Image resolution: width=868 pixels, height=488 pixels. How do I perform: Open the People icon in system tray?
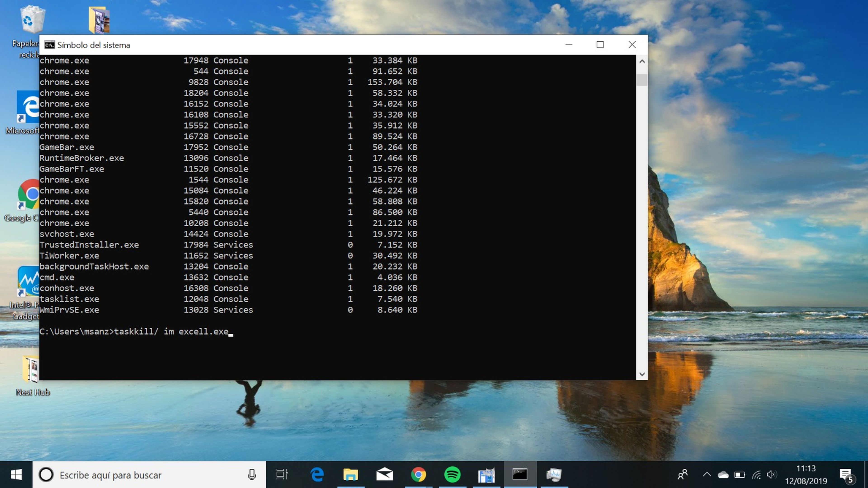point(682,474)
